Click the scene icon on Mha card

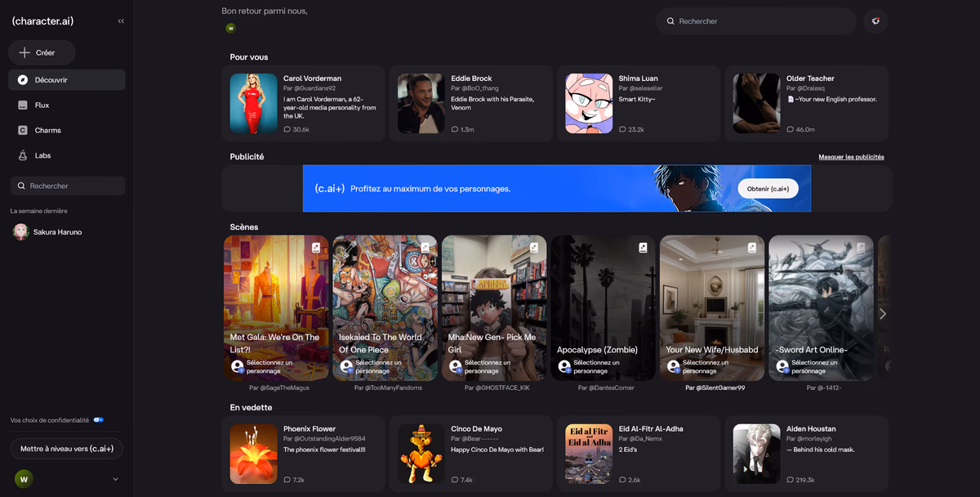(x=533, y=247)
